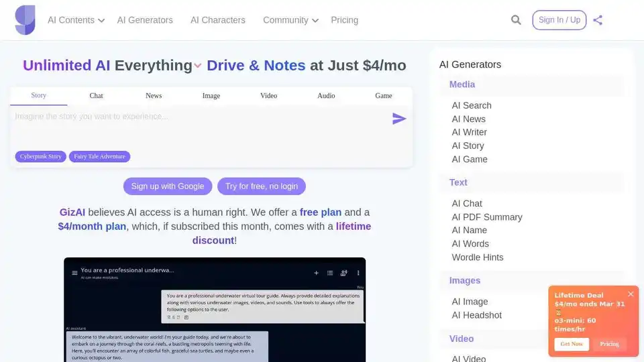Image resolution: width=644 pixels, height=362 pixels.
Task: Switch to the Game tab
Action: point(384,96)
